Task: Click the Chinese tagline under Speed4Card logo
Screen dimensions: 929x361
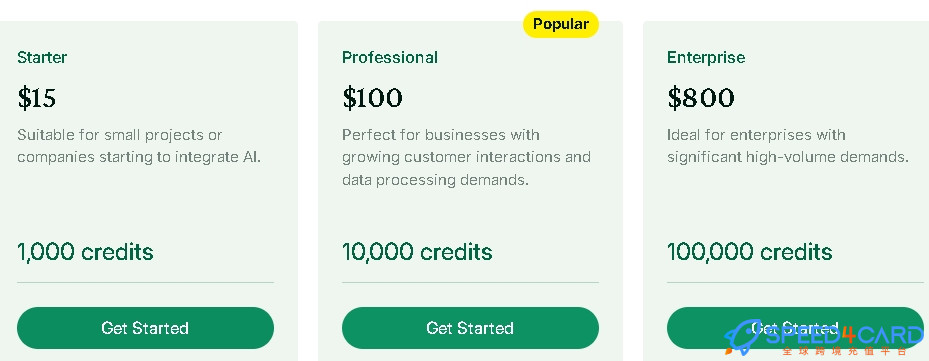Action: click(x=844, y=351)
